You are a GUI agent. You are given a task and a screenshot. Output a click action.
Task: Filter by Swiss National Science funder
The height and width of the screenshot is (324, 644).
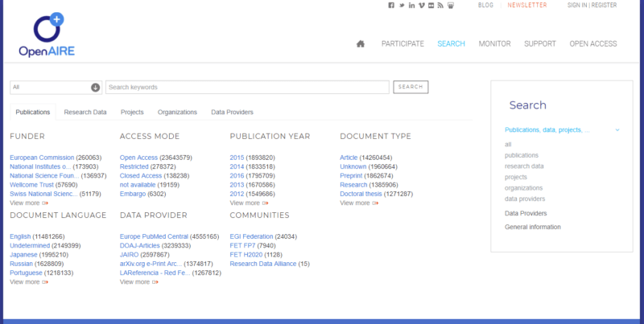[x=43, y=194]
